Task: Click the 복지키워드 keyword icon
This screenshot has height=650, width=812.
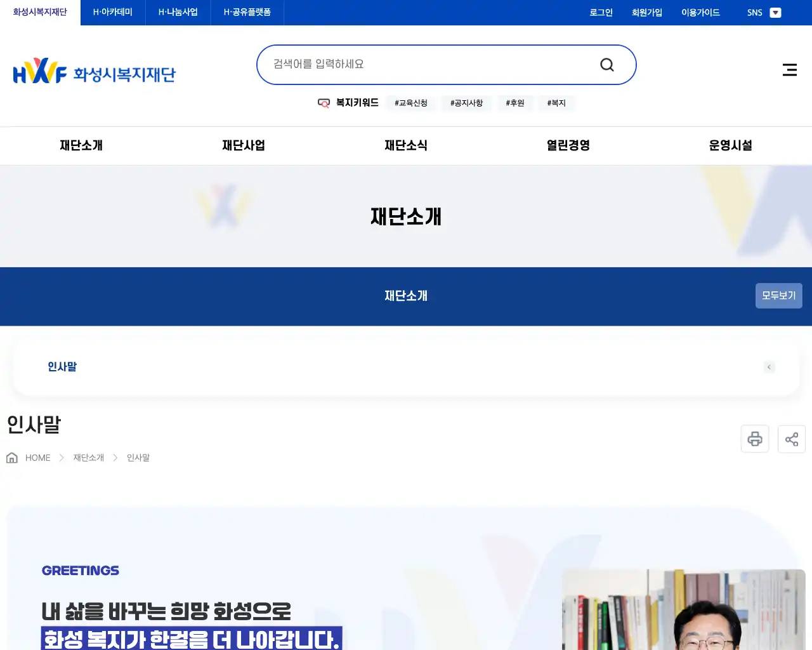Action: coord(324,103)
